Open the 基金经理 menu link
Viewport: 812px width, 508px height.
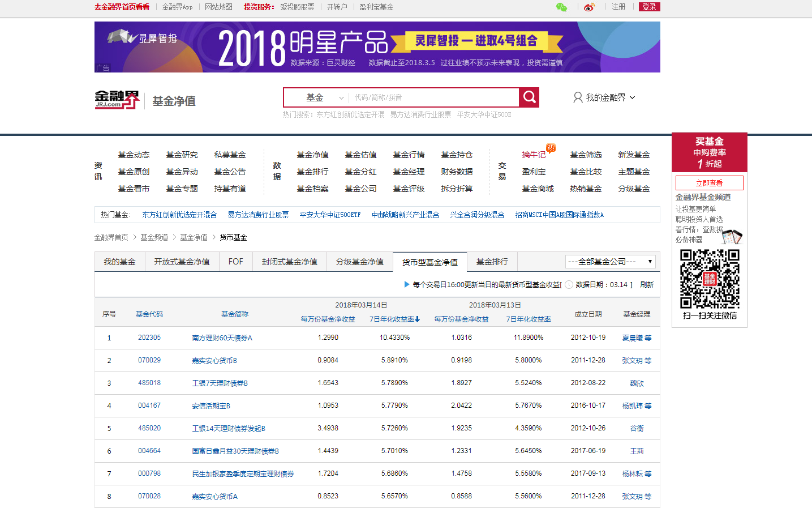pyautogui.click(x=409, y=172)
